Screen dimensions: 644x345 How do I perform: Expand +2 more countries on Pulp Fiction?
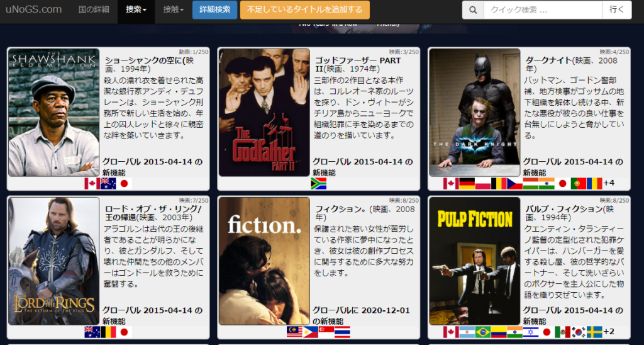tap(609, 332)
